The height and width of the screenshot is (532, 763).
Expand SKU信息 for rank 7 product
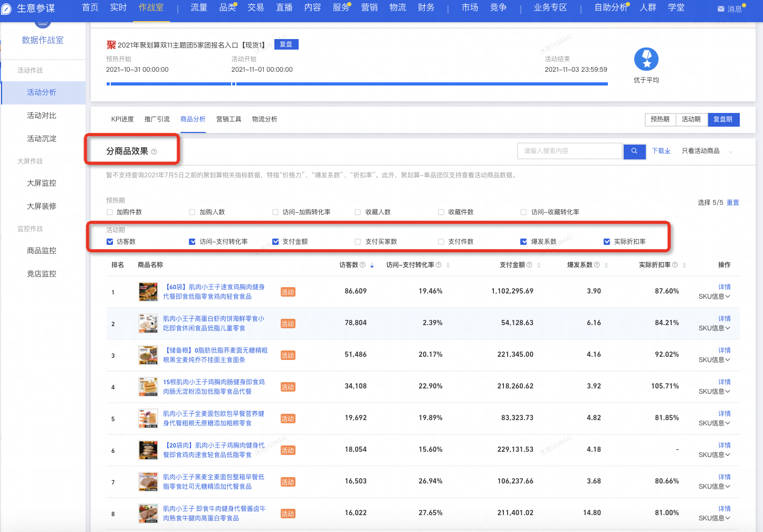click(x=714, y=487)
